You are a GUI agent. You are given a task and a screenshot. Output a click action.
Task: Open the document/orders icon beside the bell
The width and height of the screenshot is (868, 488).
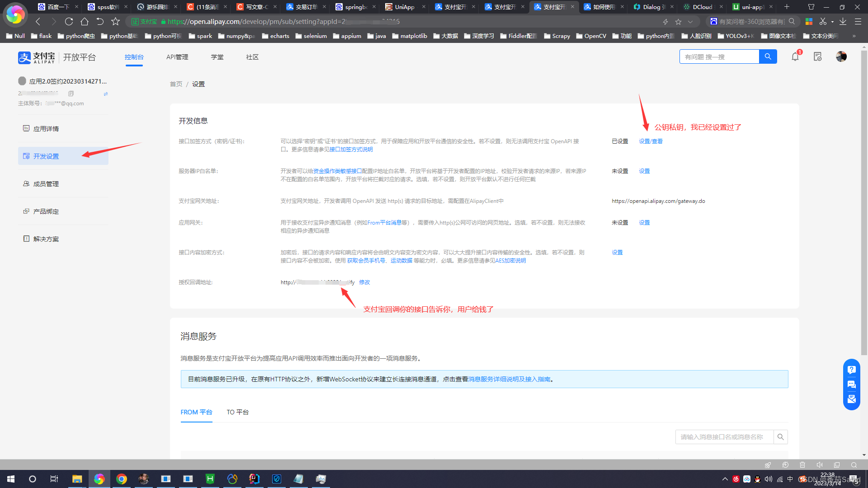[x=817, y=57]
